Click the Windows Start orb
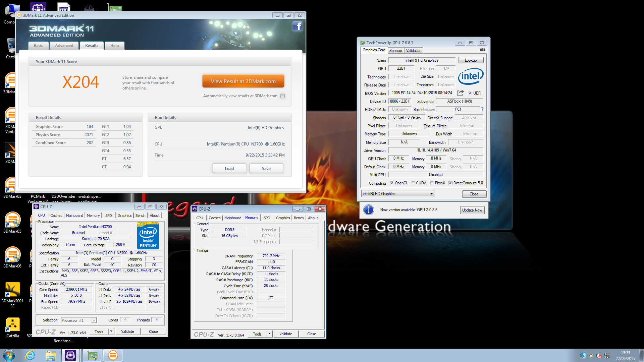 9,355
